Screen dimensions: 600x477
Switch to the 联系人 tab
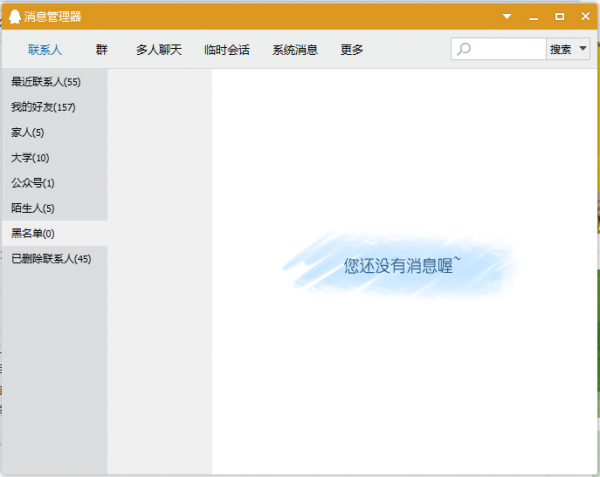point(45,50)
